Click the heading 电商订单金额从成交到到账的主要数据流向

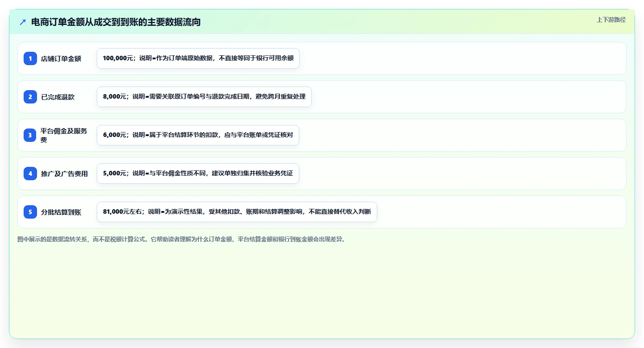click(116, 22)
